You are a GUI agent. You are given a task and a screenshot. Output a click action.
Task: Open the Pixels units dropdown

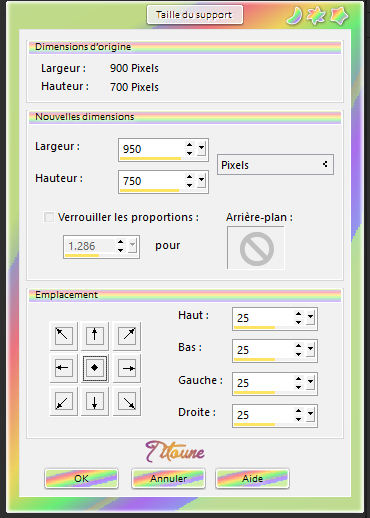point(275,164)
